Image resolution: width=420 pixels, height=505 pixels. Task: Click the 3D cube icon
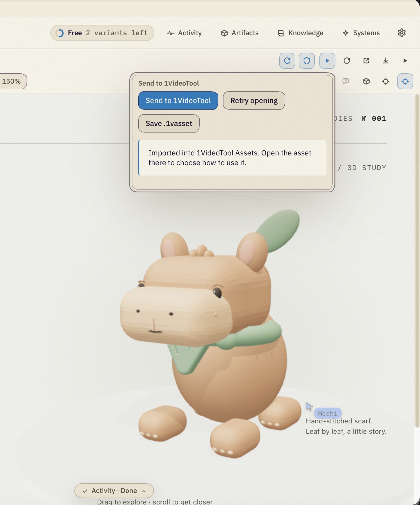click(x=366, y=81)
